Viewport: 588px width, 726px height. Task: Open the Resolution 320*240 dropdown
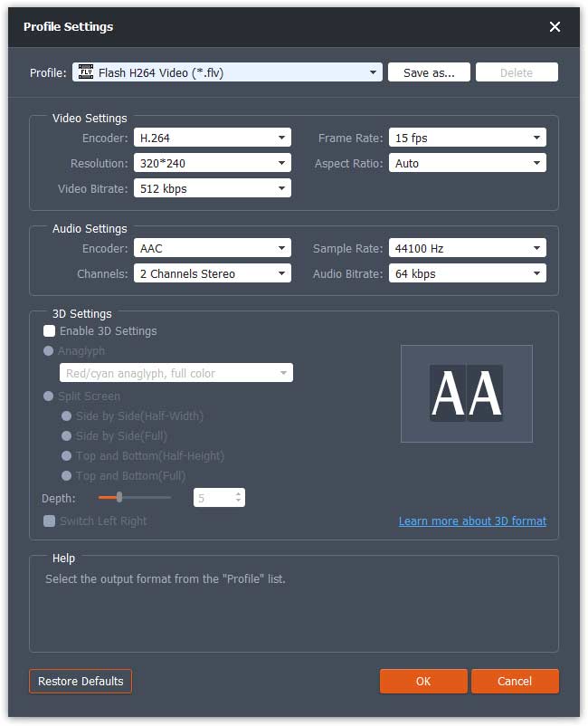coord(282,164)
